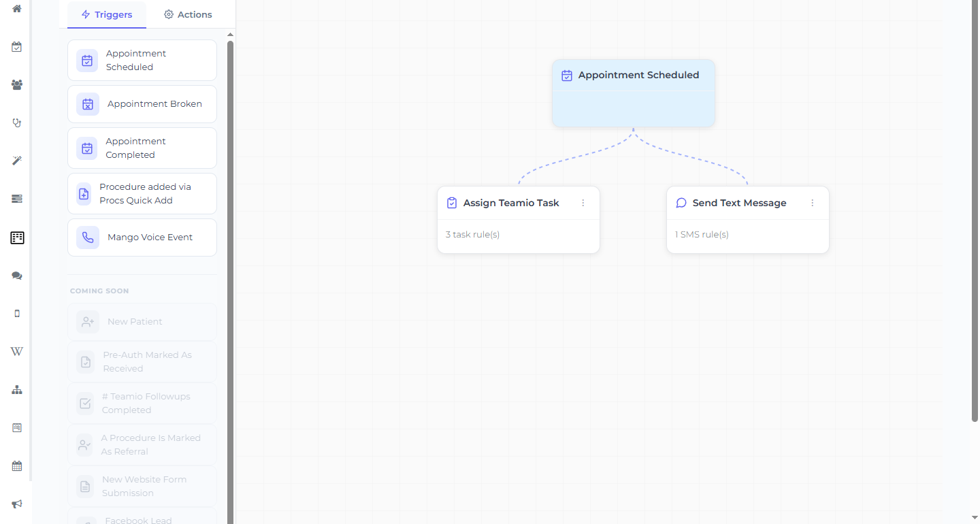Select the highlighted table grid sidebar icon
The image size is (980, 524).
(x=17, y=238)
